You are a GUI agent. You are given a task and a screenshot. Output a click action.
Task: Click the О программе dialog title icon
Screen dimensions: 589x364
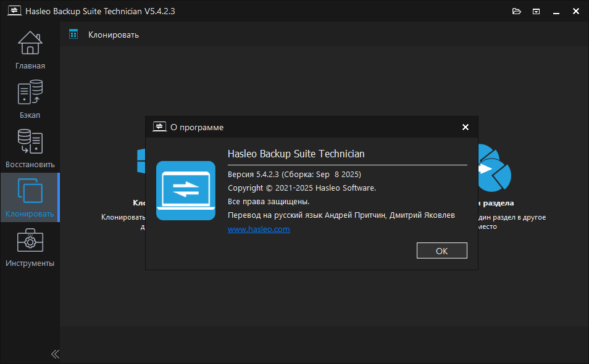tap(159, 127)
